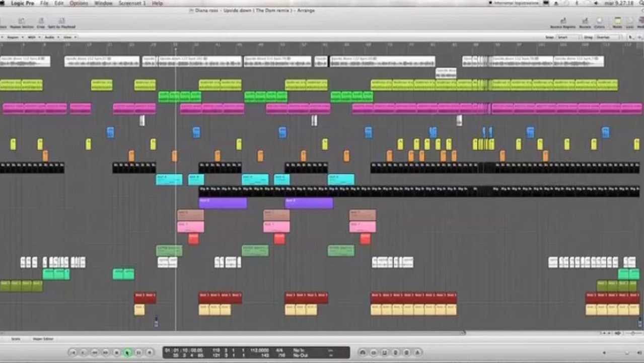Go to beginning with first transport button

click(73, 353)
